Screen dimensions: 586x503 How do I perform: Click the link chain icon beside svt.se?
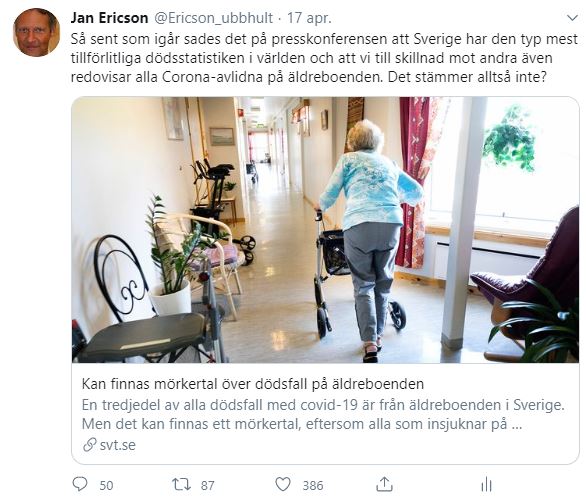click(90, 445)
